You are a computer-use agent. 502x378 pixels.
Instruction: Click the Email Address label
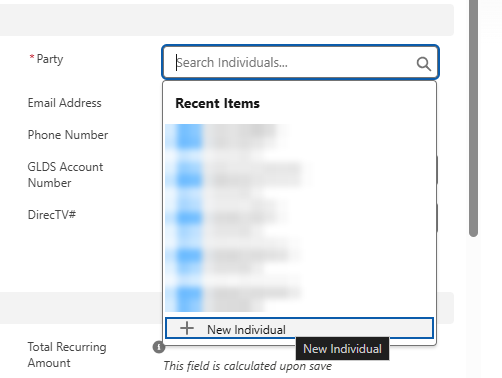(x=65, y=103)
